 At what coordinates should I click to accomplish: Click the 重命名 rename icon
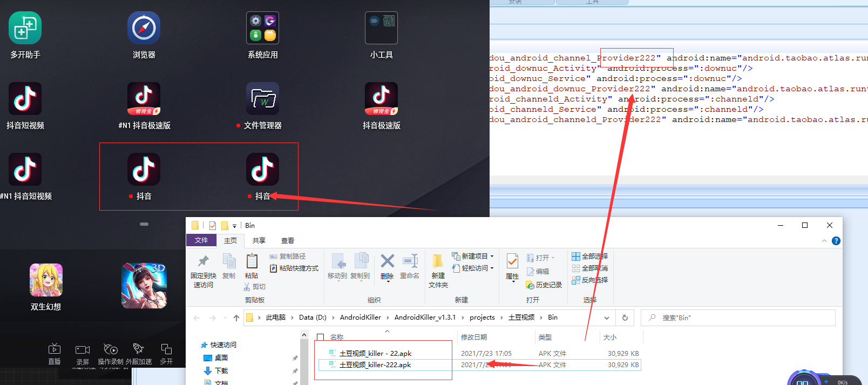(x=410, y=261)
